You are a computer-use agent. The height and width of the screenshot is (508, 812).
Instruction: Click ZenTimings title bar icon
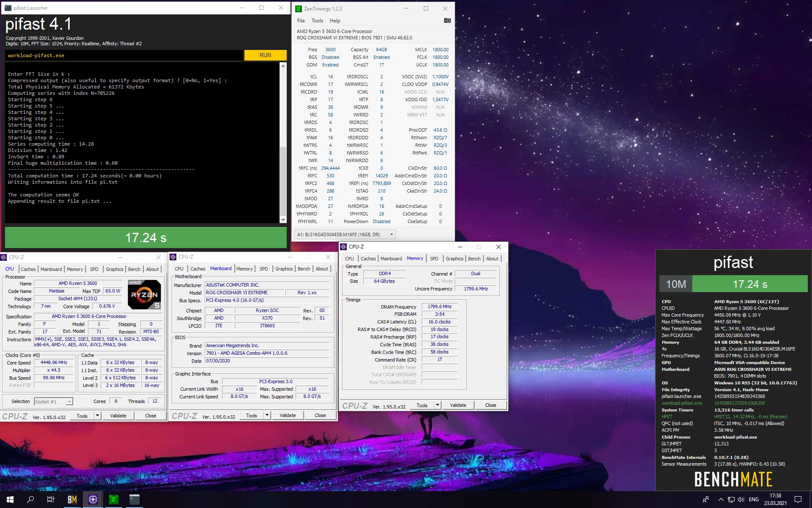[299, 8]
